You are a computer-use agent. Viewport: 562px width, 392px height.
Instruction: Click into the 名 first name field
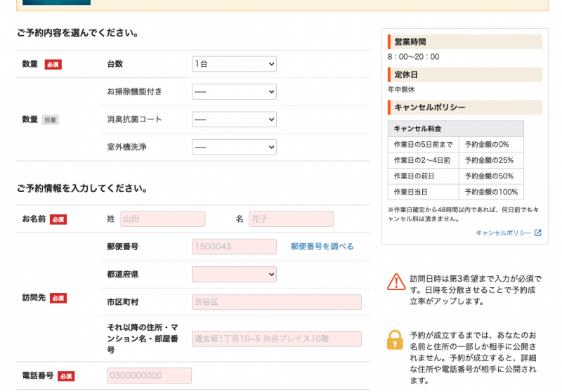[291, 219]
